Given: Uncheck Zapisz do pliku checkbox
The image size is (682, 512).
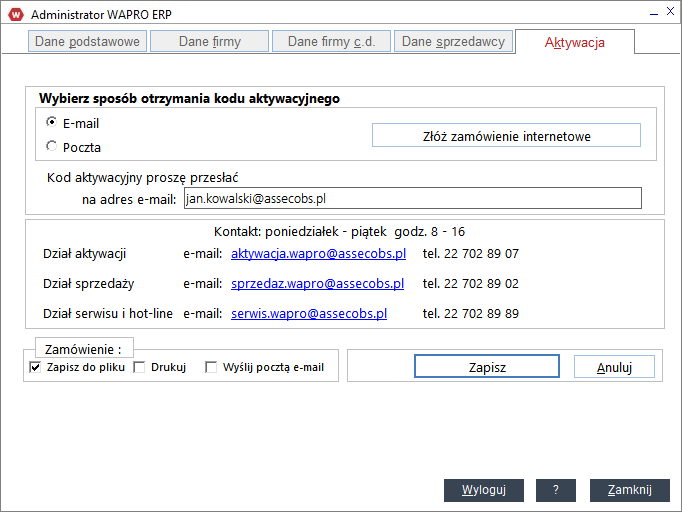Looking at the screenshot, I should point(35,367).
